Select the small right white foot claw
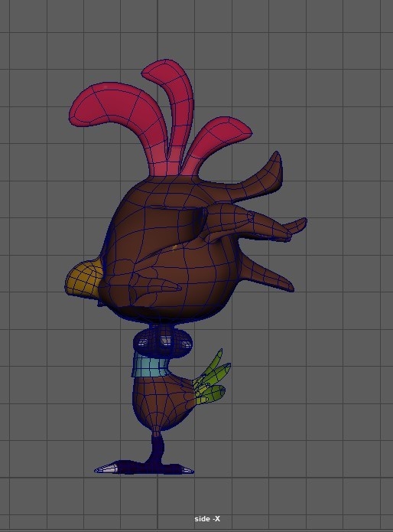 click(187, 469)
